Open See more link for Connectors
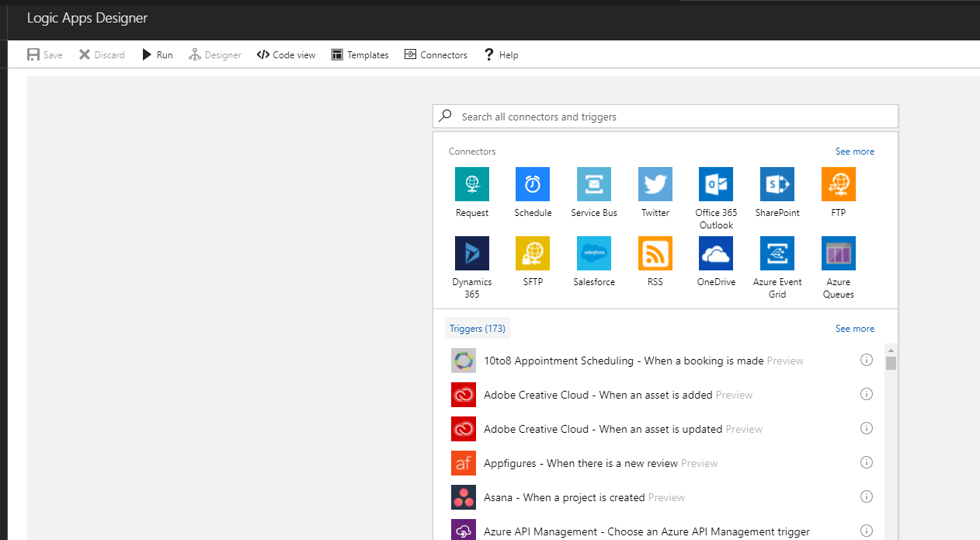 (x=854, y=152)
